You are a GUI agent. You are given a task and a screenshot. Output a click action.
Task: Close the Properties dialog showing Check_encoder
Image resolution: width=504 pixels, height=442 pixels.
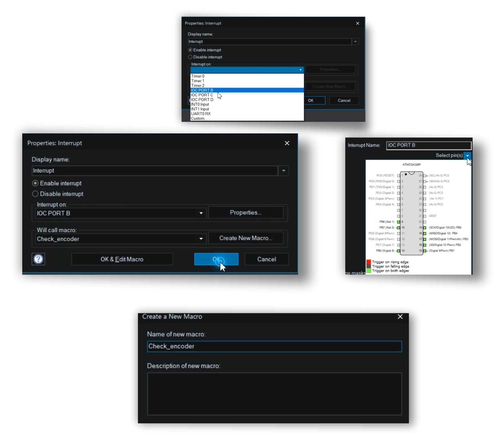pyautogui.click(x=287, y=143)
